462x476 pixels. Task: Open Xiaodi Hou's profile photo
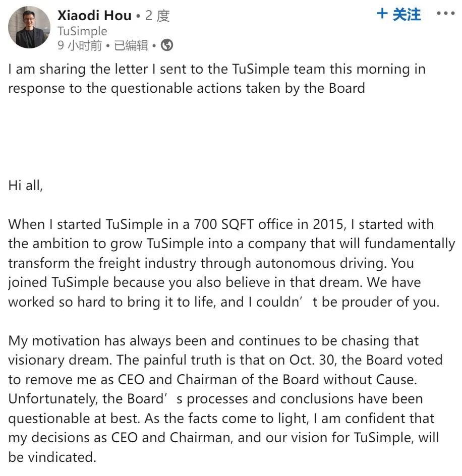tap(30, 27)
